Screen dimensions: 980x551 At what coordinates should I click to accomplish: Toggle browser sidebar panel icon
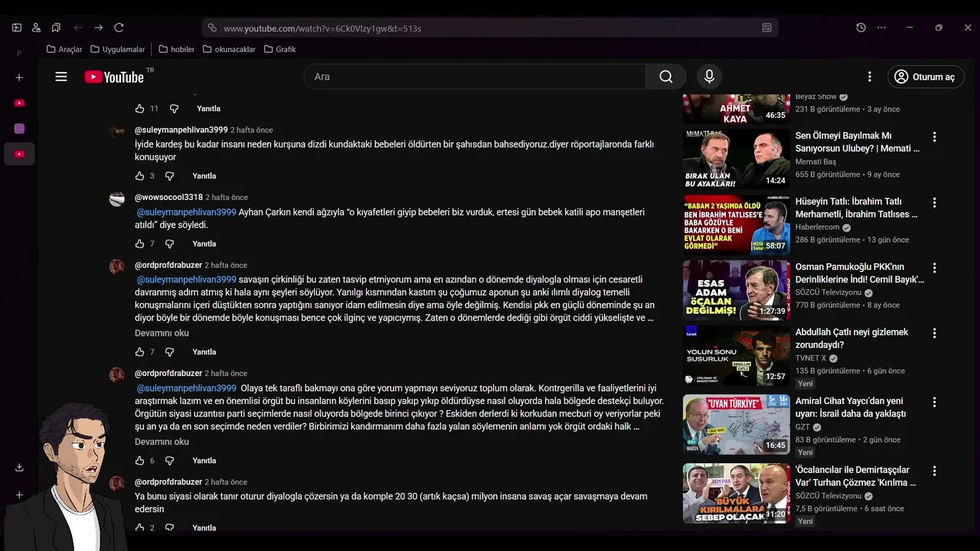(x=17, y=28)
